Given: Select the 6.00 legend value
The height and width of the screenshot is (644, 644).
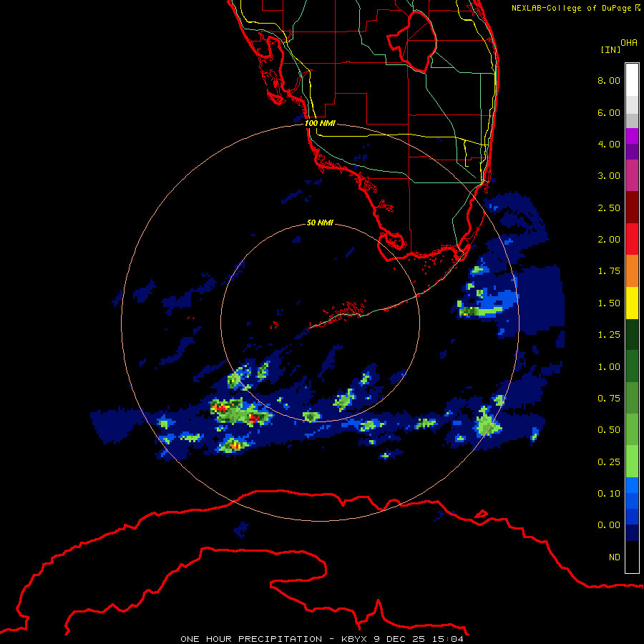Looking at the screenshot, I should (609, 112).
